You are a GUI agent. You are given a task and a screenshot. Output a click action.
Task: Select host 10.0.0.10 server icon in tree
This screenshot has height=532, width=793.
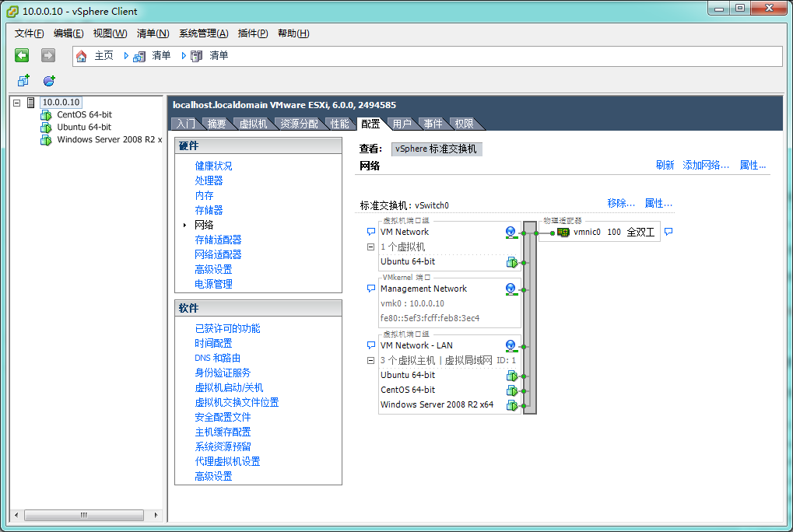(x=31, y=103)
